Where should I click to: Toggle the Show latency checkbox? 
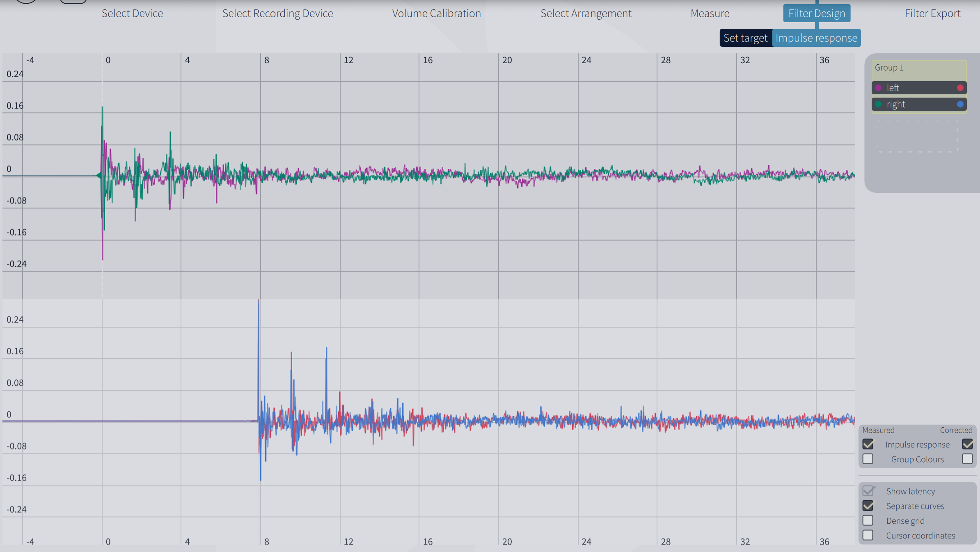pos(868,491)
